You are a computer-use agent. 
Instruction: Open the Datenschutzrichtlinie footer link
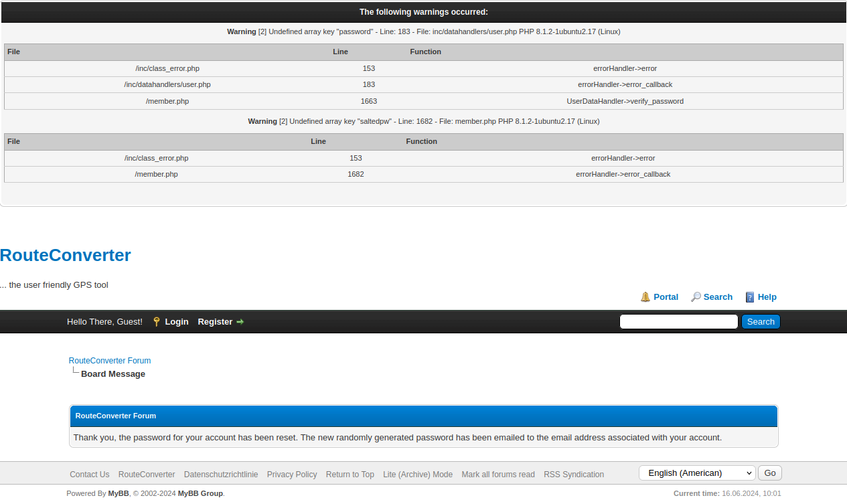221,475
